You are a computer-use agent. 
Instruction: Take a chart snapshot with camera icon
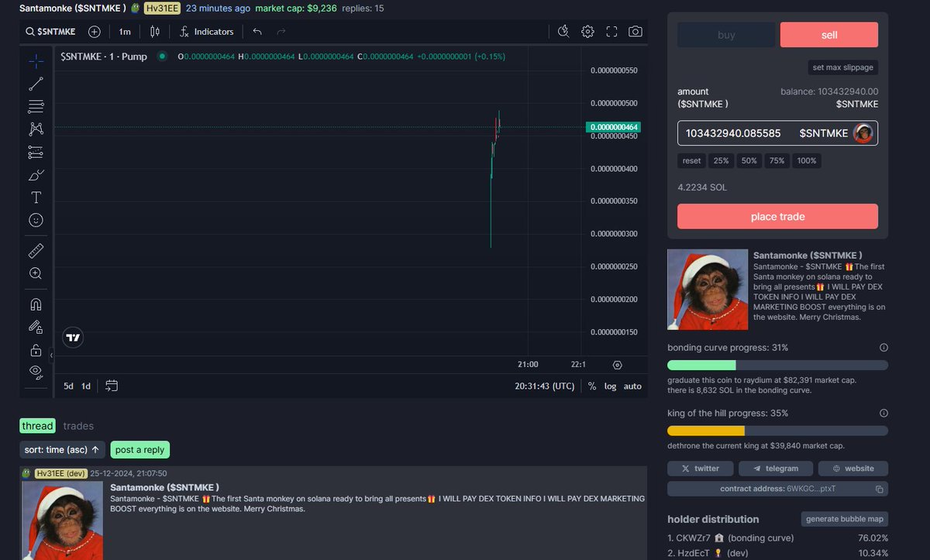click(635, 32)
